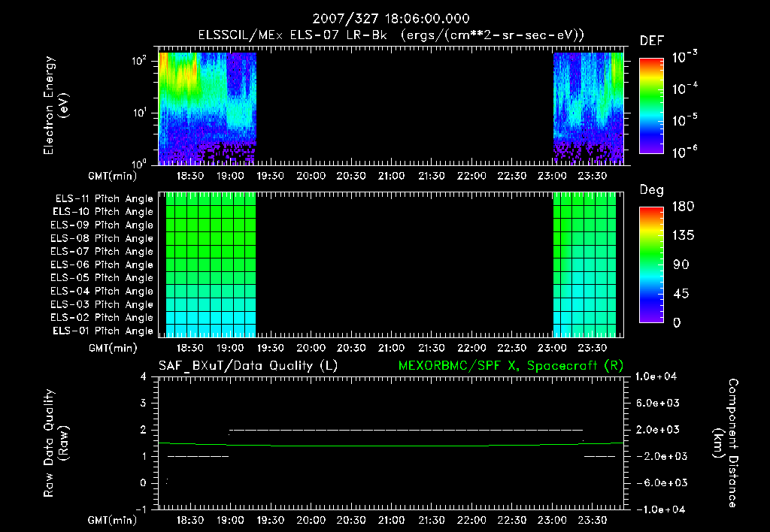The image size is (770, 532).
Task: Click the DEF colorbar title
Action: pyautogui.click(x=652, y=41)
